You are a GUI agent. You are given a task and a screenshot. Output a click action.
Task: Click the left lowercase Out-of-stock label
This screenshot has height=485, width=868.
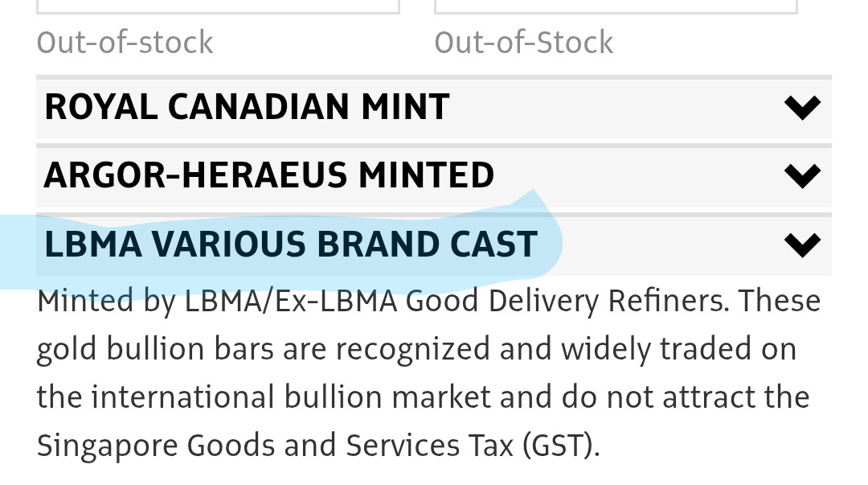coord(125,42)
